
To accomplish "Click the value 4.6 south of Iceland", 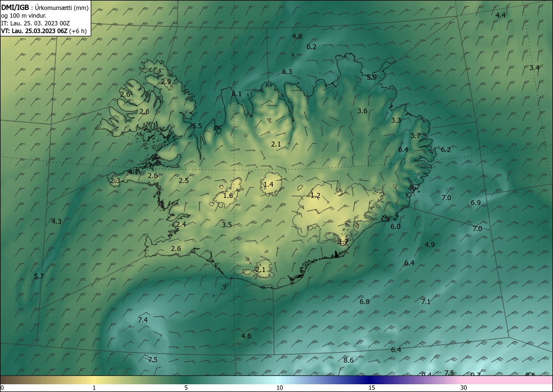I will point(246,336).
